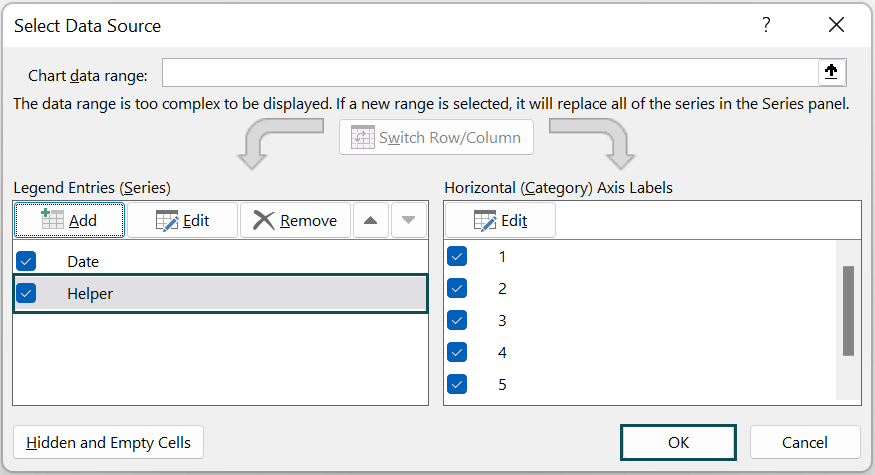Click the Add series button

(x=69, y=220)
